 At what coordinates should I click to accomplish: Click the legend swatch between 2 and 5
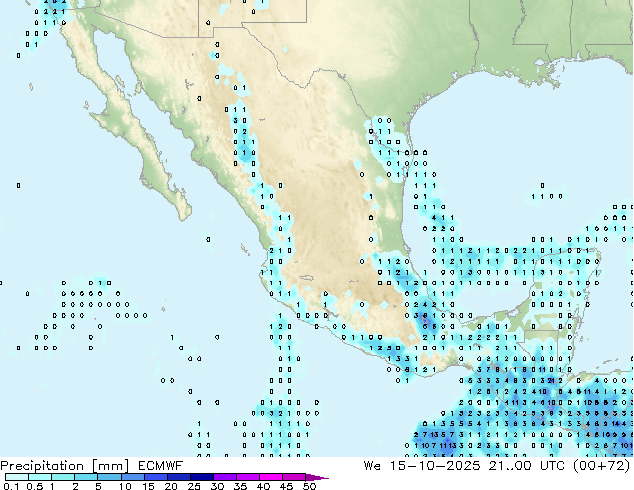coord(86,477)
